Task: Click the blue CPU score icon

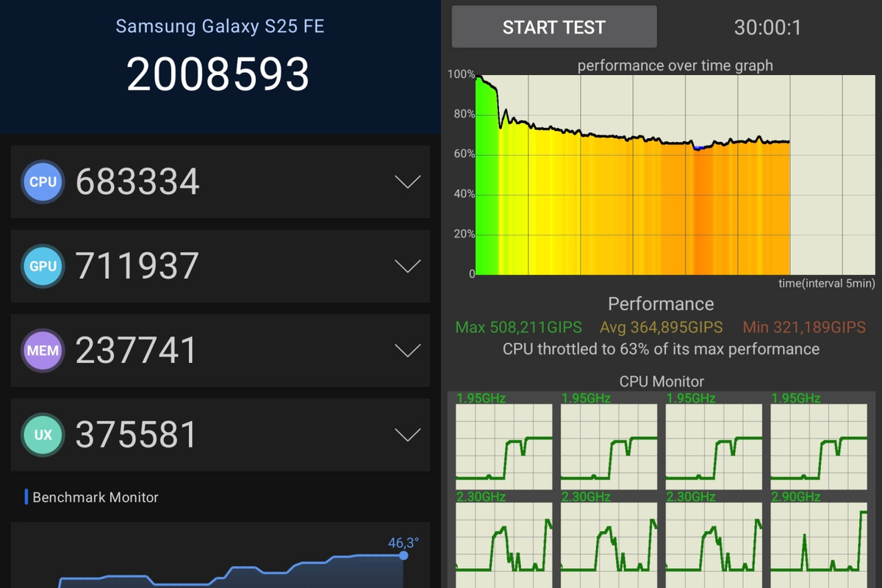Action: click(x=43, y=182)
